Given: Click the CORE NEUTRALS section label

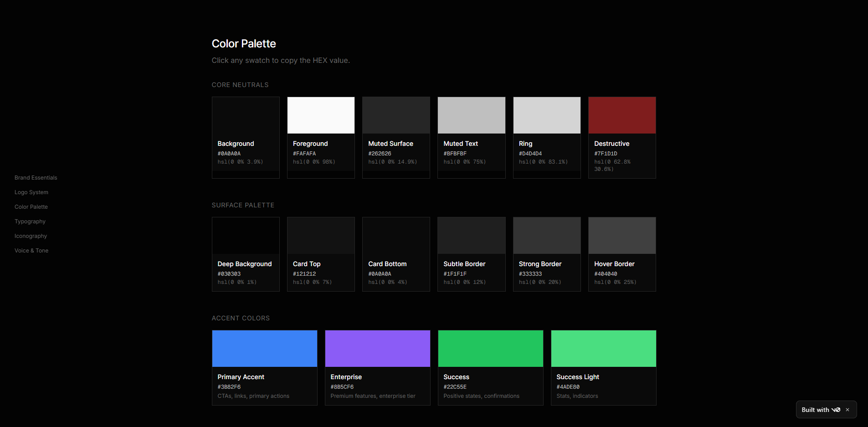Looking at the screenshot, I should [240, 85].
